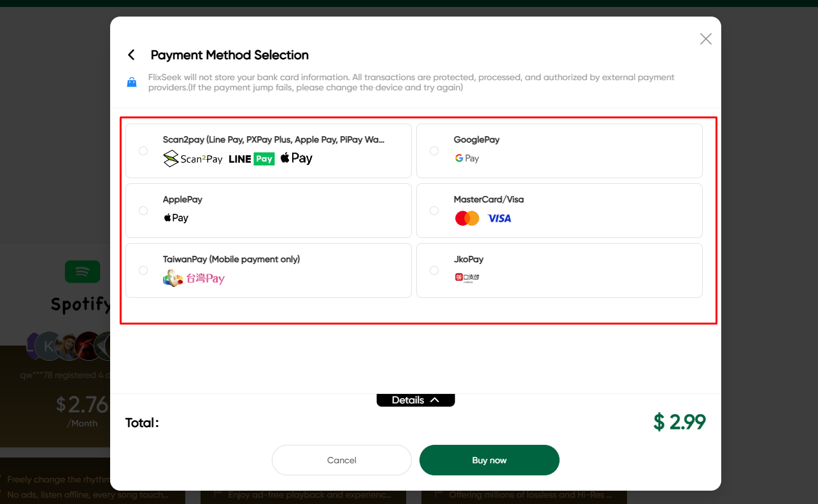Click the G Pay icon under GooglePay

467,158
